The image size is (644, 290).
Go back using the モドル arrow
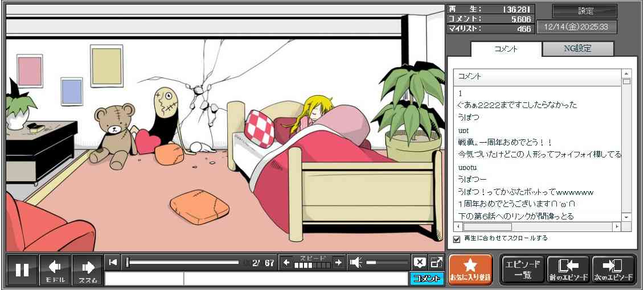coord(55,270)
